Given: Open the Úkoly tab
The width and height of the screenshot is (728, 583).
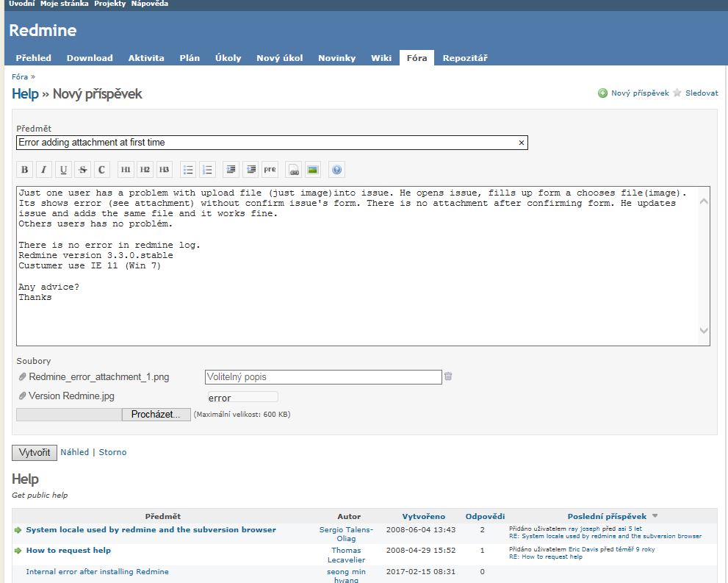Looking at the screenshot, I should 228,58.
